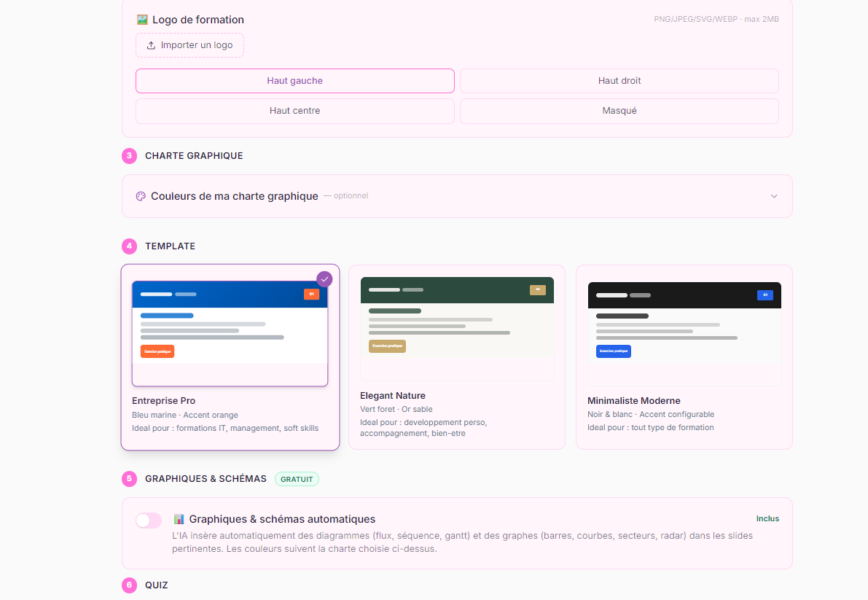Screen dimensions: 868x600
Task: Click the Vert foret · Or sable description
Action: coord(396,410)
